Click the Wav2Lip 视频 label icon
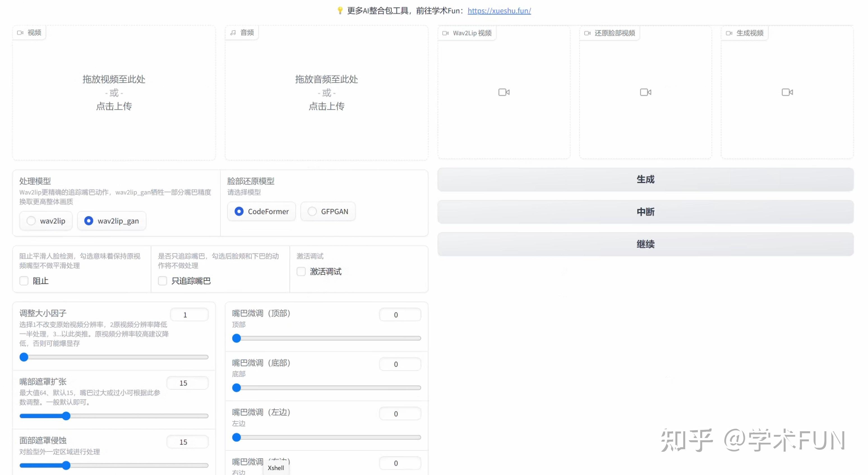The width and height of the screenshot is (868, 475). [x=445, y=33]
